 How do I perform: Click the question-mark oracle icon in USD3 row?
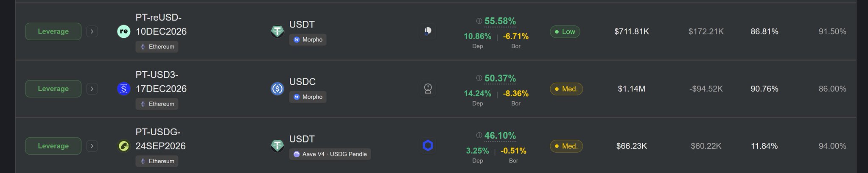[428, 89]
